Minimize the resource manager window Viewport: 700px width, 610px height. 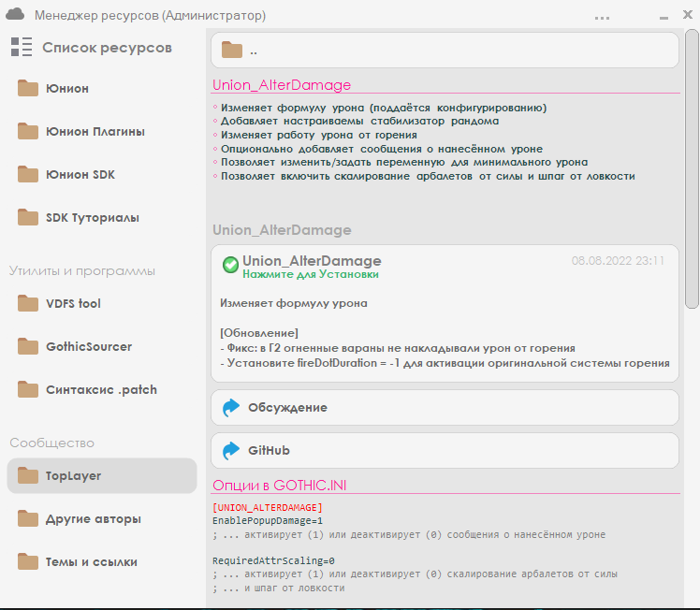(x=664, y=18)
